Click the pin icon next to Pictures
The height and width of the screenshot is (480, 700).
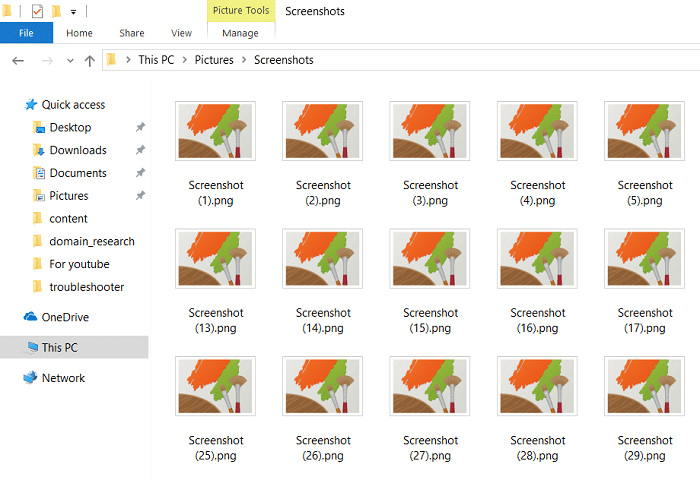pos(140,196)
